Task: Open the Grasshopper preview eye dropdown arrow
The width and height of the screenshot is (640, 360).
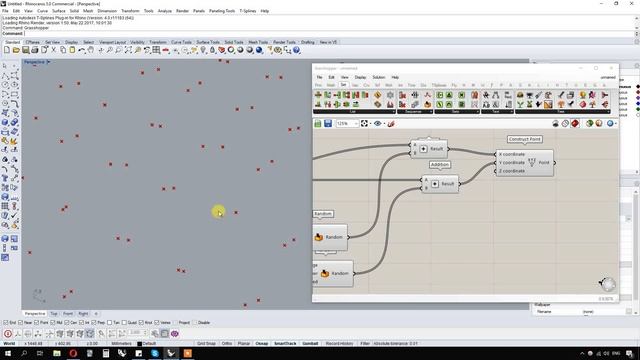Action: (384, 124)
